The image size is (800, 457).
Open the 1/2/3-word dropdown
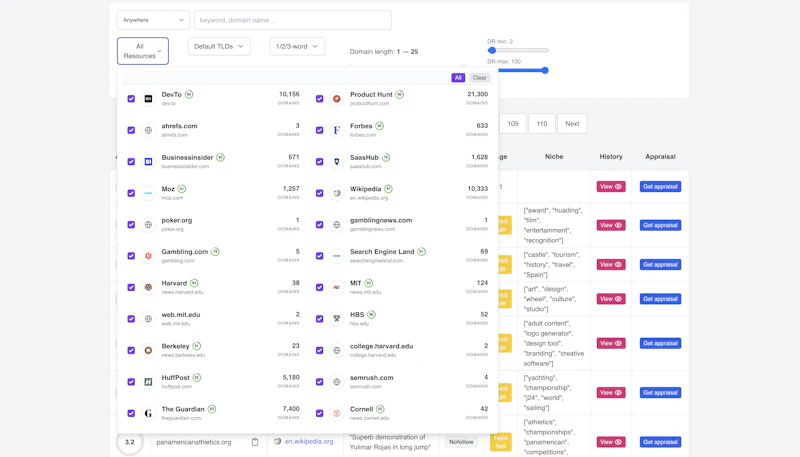click(297, 46)
